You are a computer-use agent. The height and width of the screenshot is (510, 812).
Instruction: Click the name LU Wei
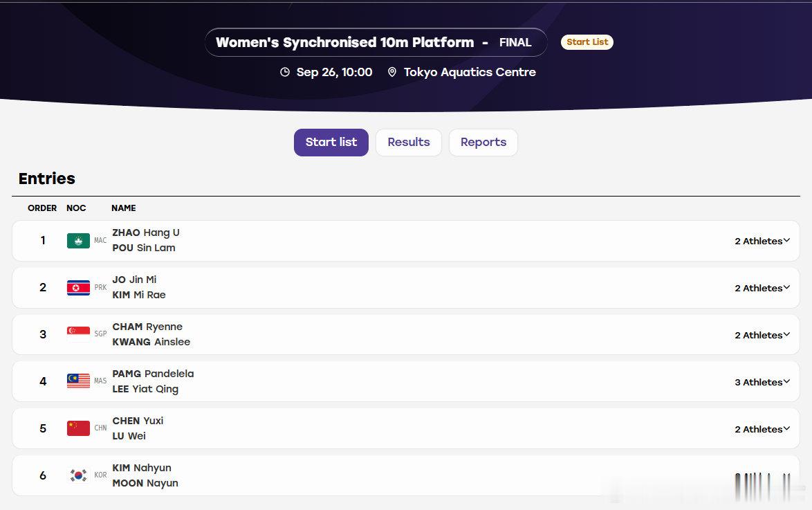(x=129, y=436)
